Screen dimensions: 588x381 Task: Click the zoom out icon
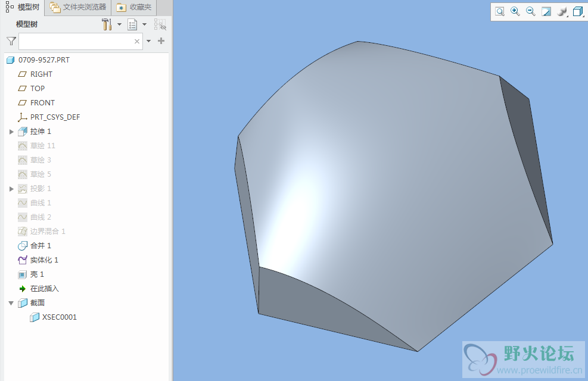[x=531, y=12]
